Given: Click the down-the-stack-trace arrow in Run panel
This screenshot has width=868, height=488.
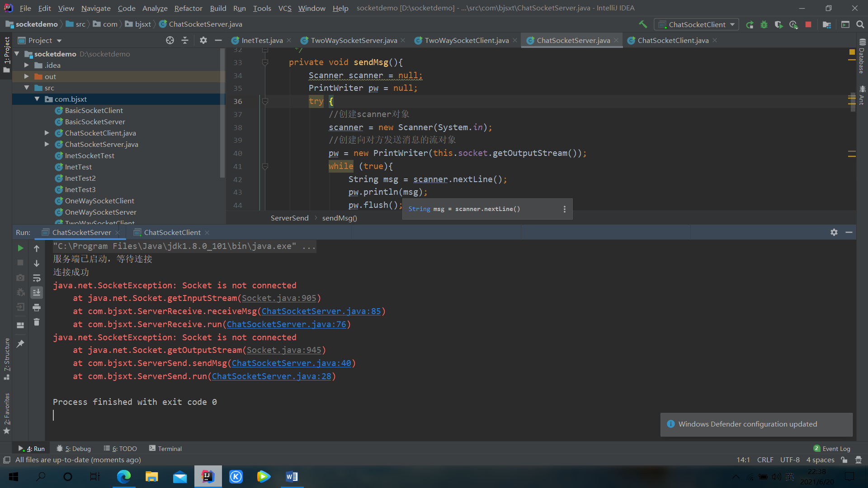Looking at the screenshot, I should (37, 263).
